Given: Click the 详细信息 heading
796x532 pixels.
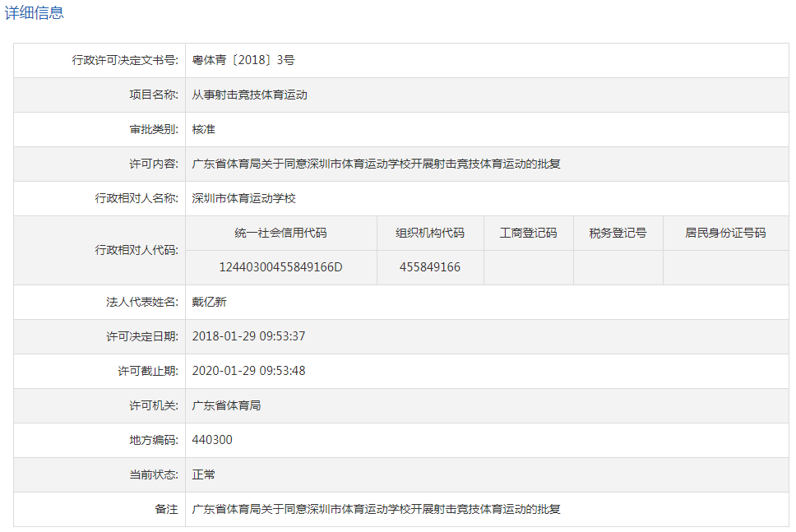Looking at the screenshot, I should coord(35,13).
